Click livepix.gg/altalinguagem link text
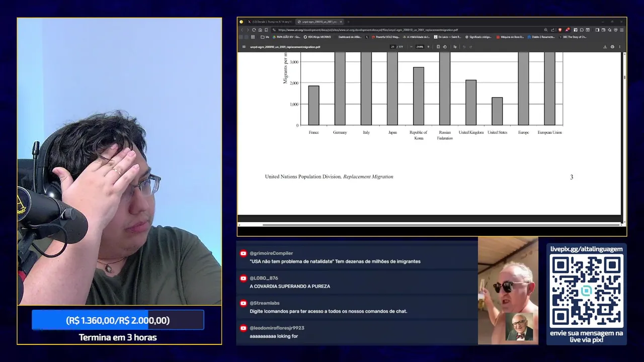This screenshot has height=362, width=644. [586, 249]
